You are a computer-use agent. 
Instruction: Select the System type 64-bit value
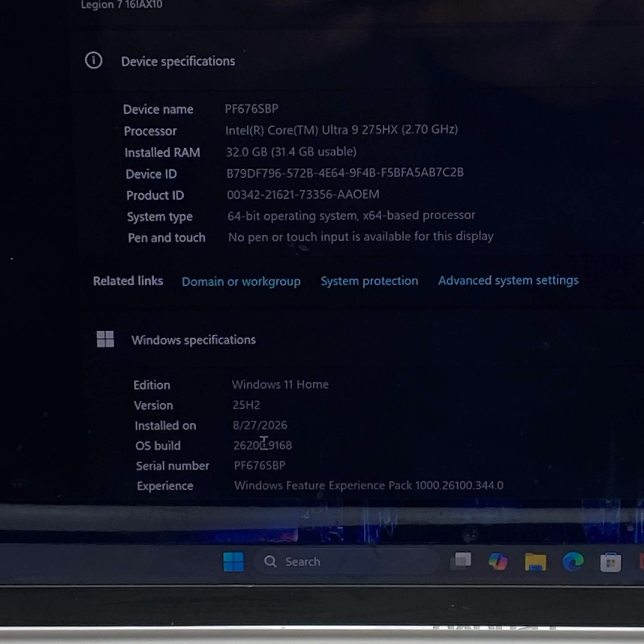point(351,216)
